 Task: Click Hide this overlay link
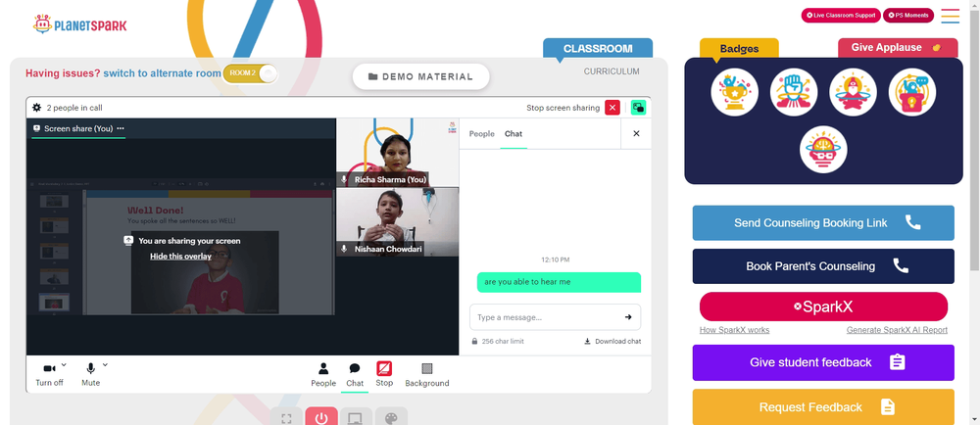pos(180,256)
